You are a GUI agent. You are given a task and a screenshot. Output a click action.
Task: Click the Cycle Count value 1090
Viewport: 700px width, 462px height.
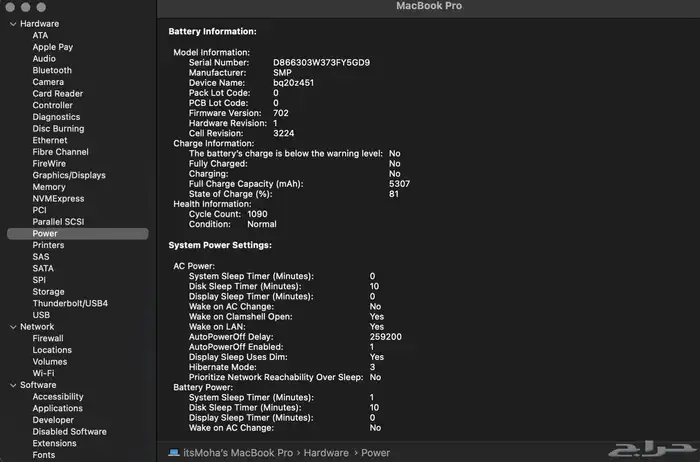click(x=257, y=214)
